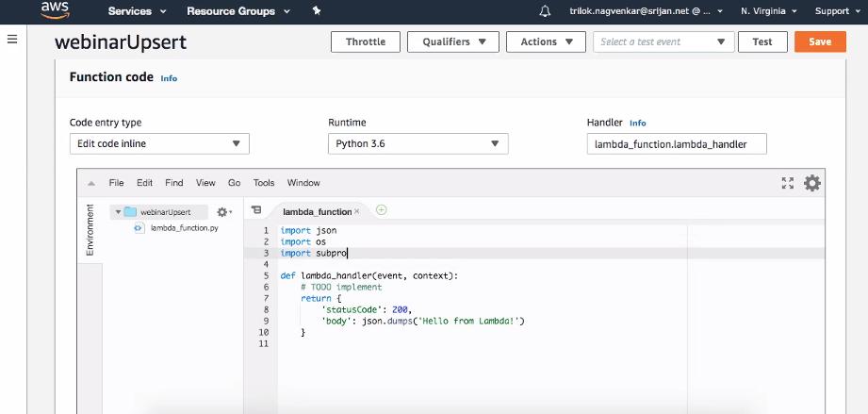Open the Select a test event dropdown
This screenshot has height=414, width=868.
click(x=663, y=42)
